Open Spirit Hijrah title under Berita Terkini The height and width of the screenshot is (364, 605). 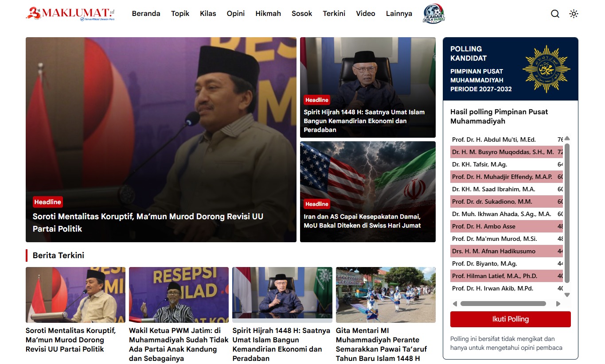click(281, 345)
